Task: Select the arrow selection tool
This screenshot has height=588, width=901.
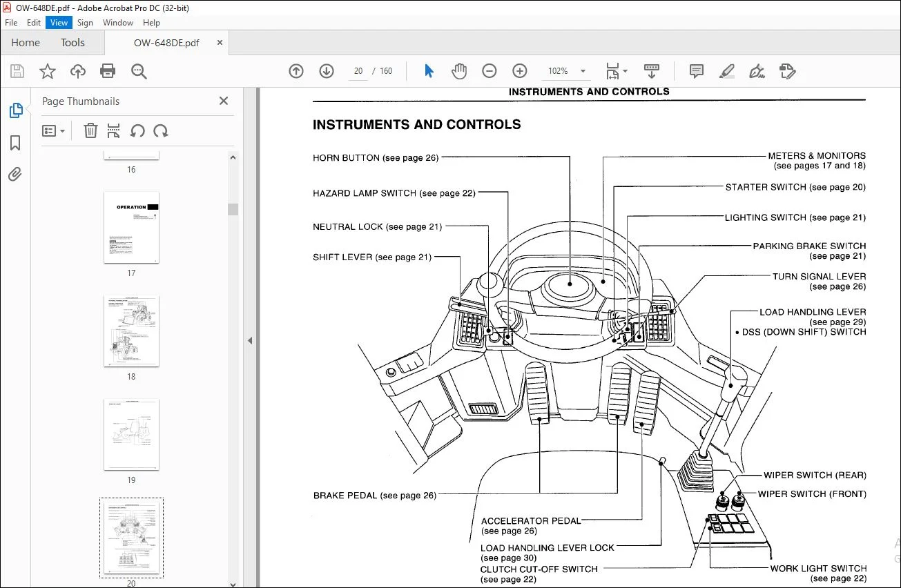Action: pyautogui.click(x=429, y=71)
